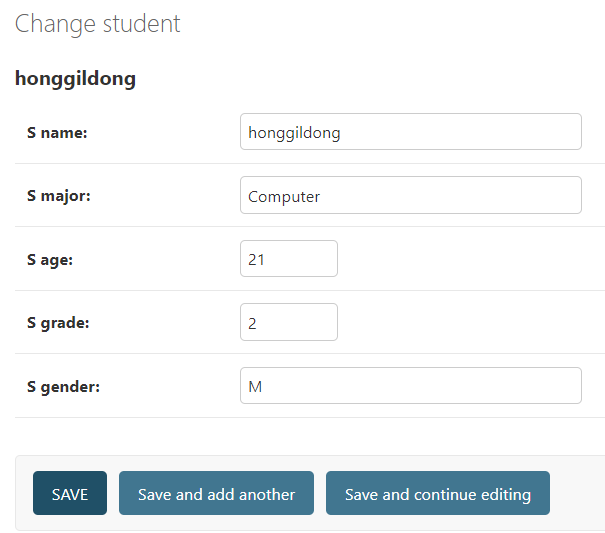Focus the S major text field
605x533 pixels.
click(410, 196)
